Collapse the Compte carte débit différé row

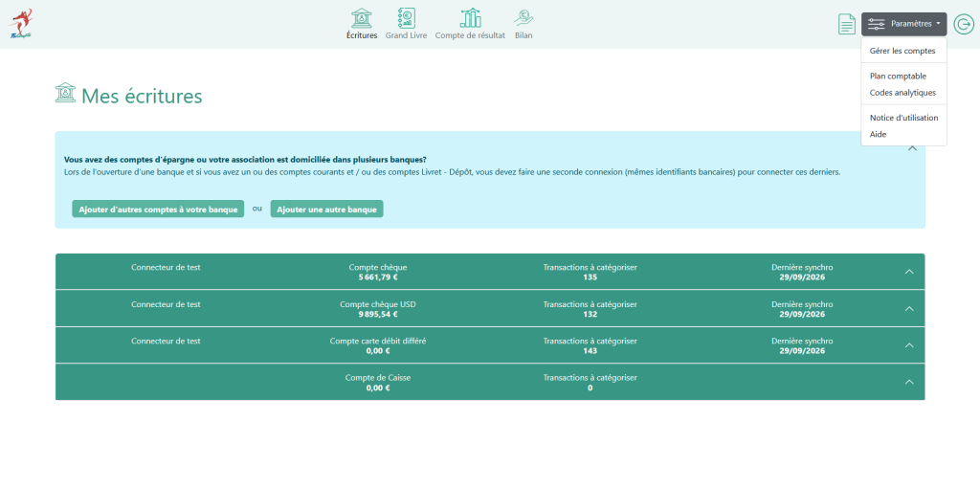pyautogui.click(x=909, y=345)
